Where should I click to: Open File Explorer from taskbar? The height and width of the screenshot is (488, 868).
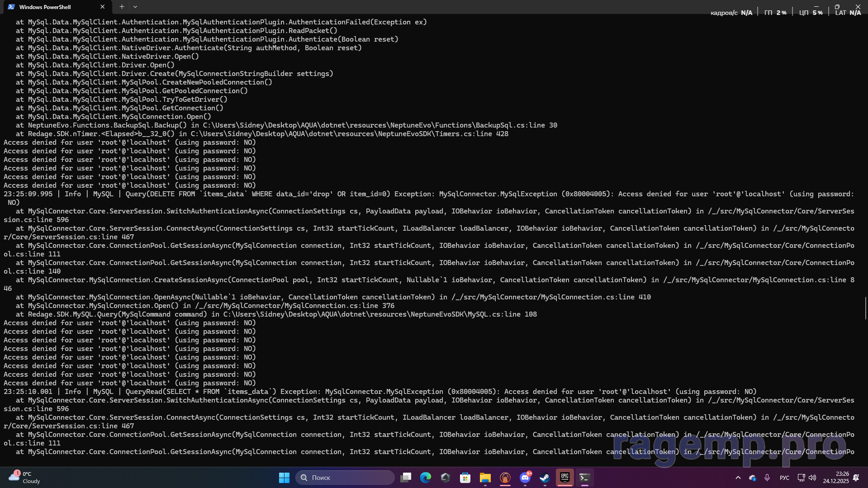[485, 478]
